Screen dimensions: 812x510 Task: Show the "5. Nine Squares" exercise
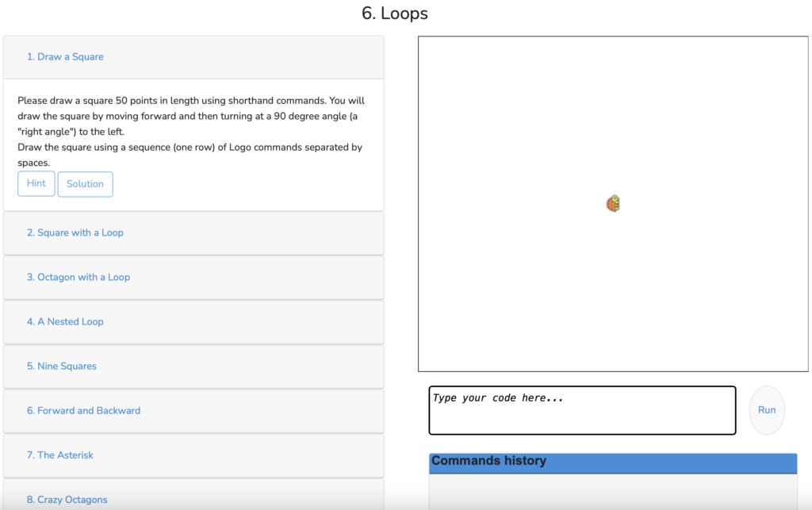pyautogui.click(x=61, y=366)
